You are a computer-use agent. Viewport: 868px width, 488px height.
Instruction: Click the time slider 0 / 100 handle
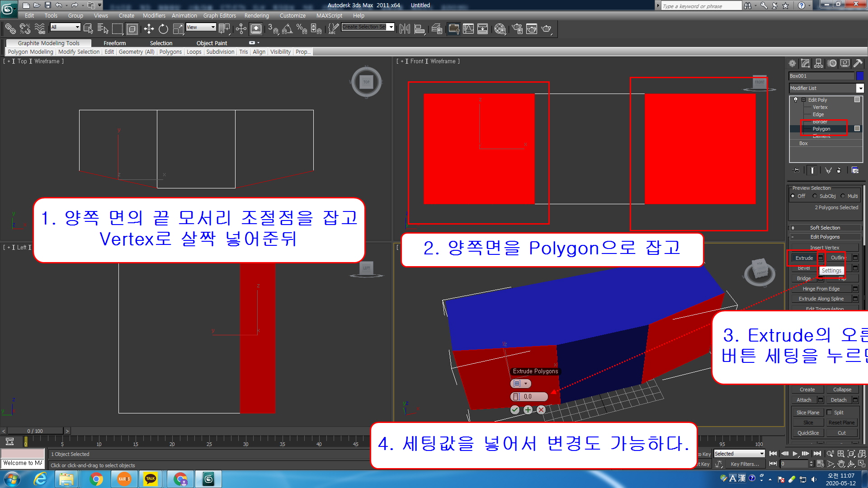point(35,431)
